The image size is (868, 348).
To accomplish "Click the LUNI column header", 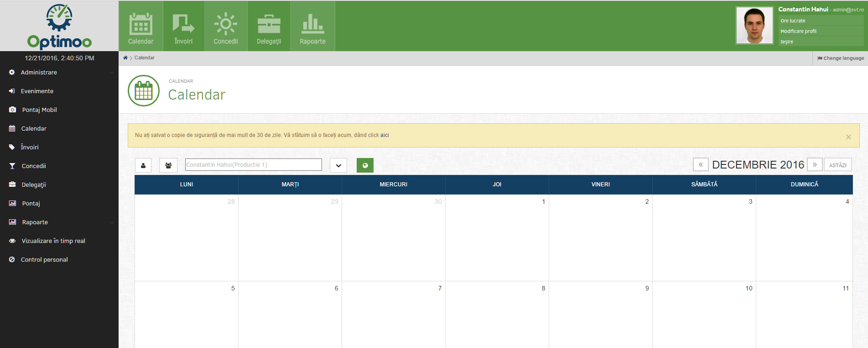I will (187, 185).
